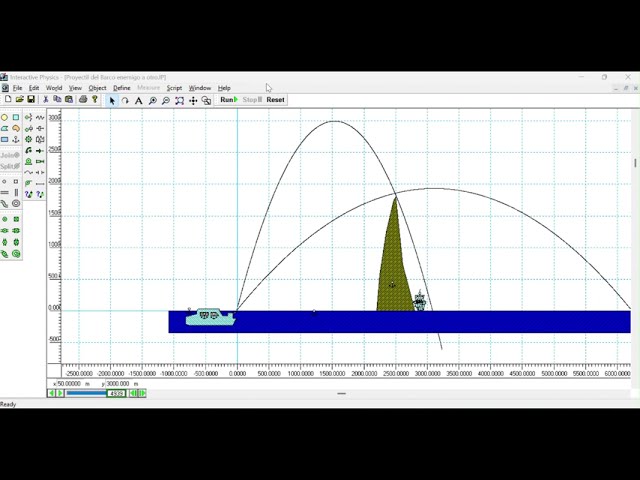Open the Object menu
640x480 pixels.
97,88
